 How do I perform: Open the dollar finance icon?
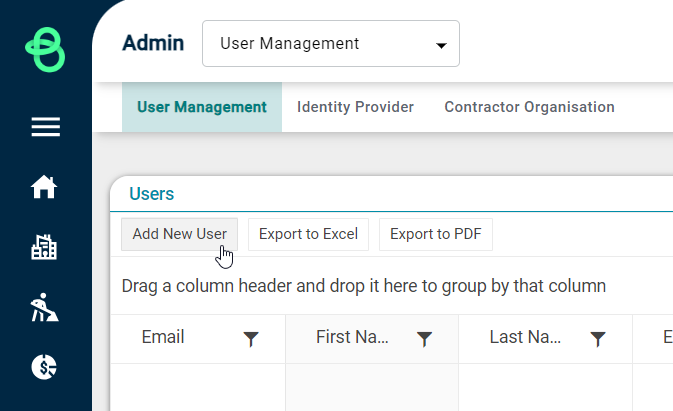coord(44,367)
